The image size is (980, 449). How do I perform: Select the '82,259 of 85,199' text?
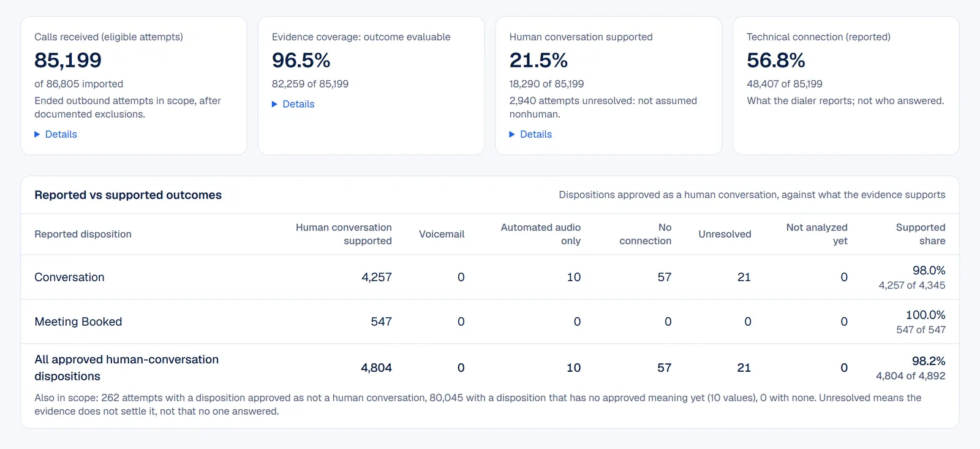[x=311, y=84]
